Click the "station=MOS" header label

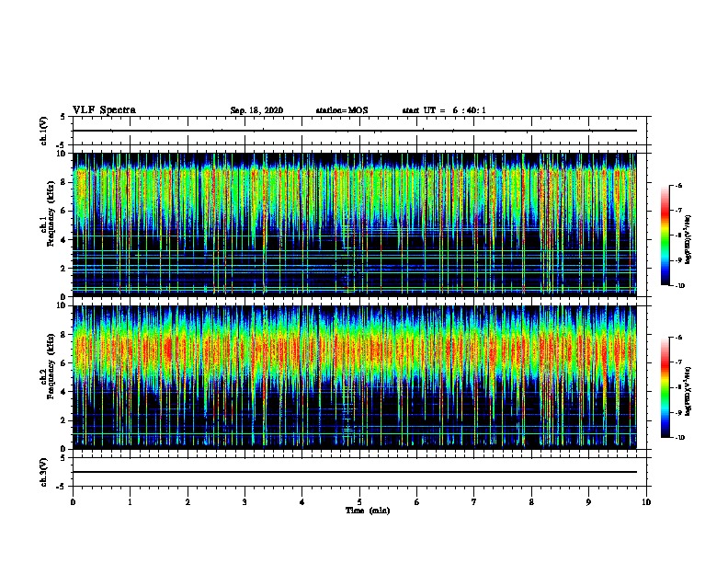click(342, 110)
